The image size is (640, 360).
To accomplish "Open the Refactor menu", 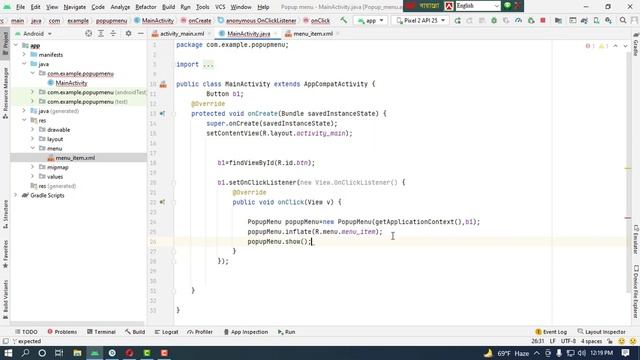I will click(x=146, y=7).
